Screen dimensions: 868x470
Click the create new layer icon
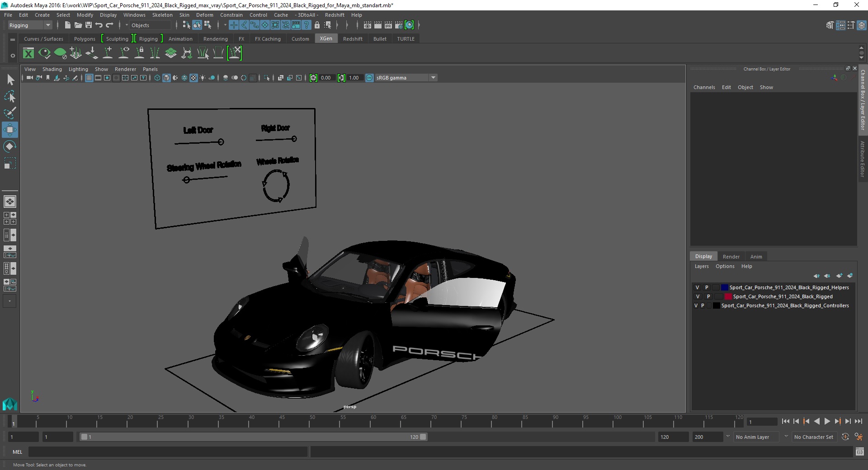839,276
